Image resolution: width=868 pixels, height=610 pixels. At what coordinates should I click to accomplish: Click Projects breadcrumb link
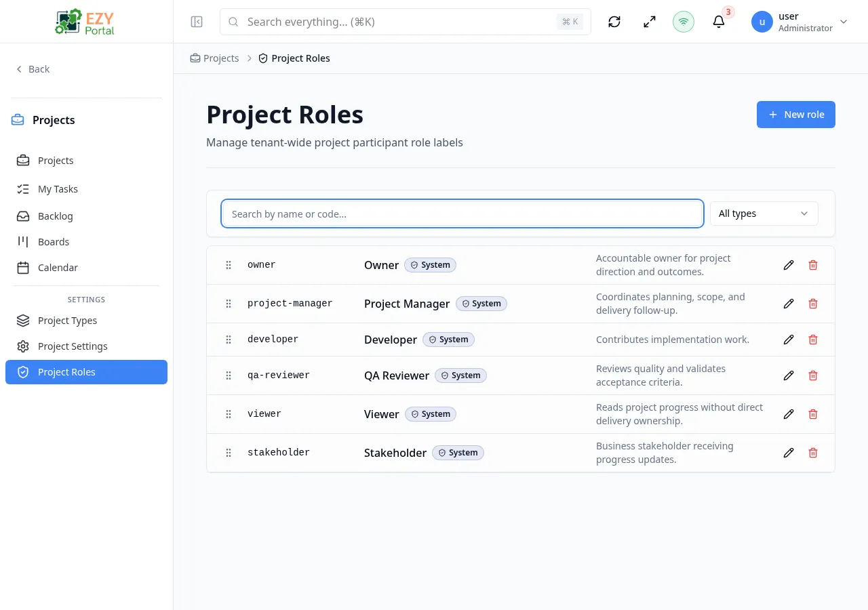(x=214, y=58)
